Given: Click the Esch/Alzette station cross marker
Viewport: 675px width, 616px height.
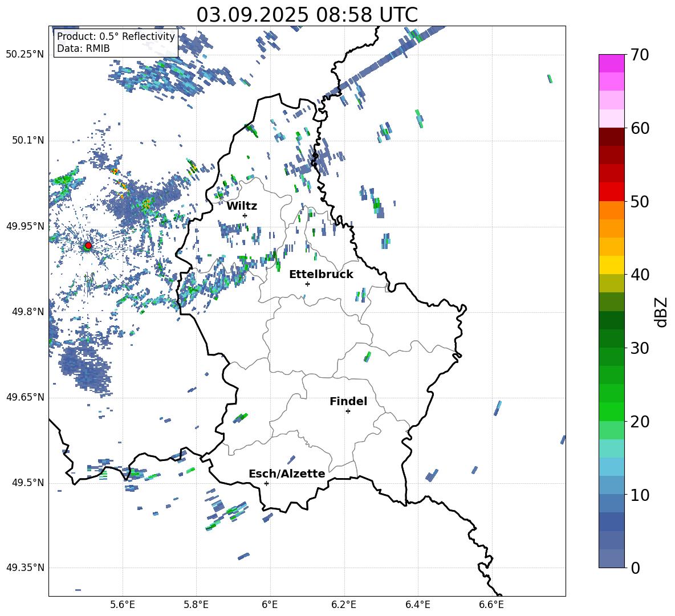Looking at the screenshot, I should click(266, 483).
